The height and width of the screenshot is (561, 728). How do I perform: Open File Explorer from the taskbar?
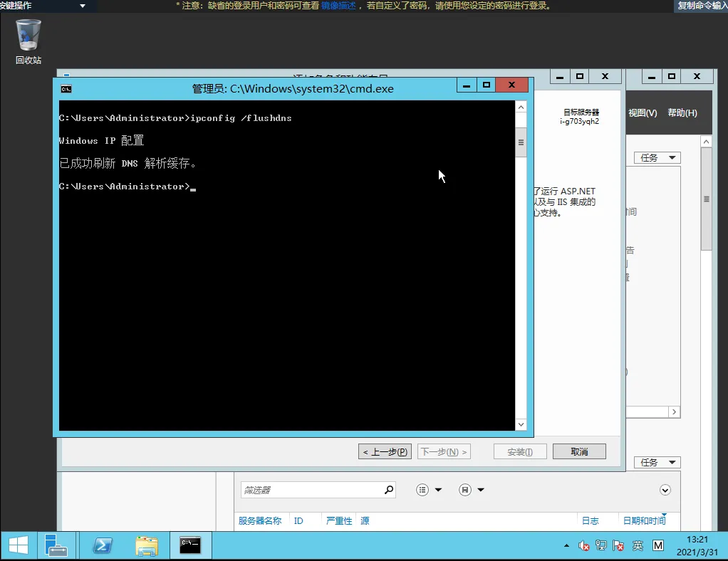[x=147, y=545]
